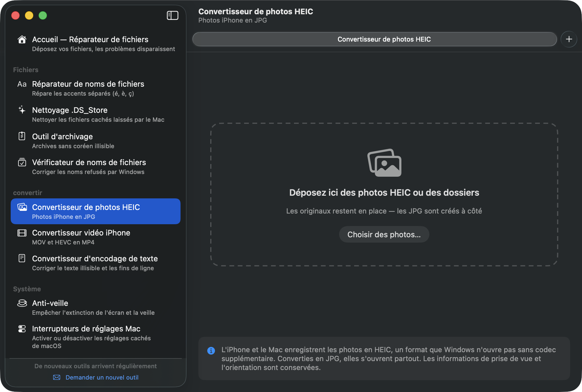
Task: Click the subtitle Nettoyer les fichiers cachés
Action: click(x=98, y=120)
